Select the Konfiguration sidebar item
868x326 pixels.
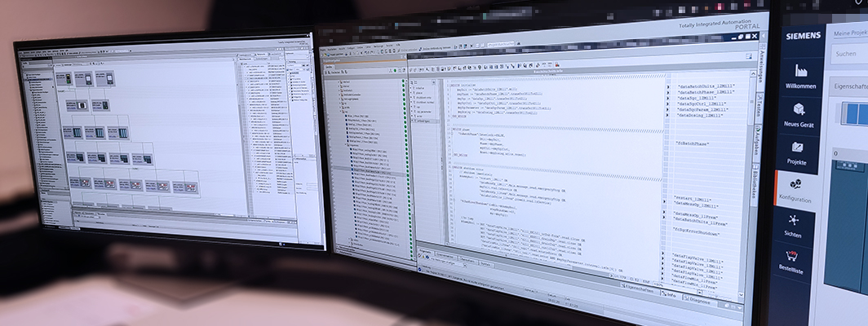pyautogui.click(x=795, y=190)
